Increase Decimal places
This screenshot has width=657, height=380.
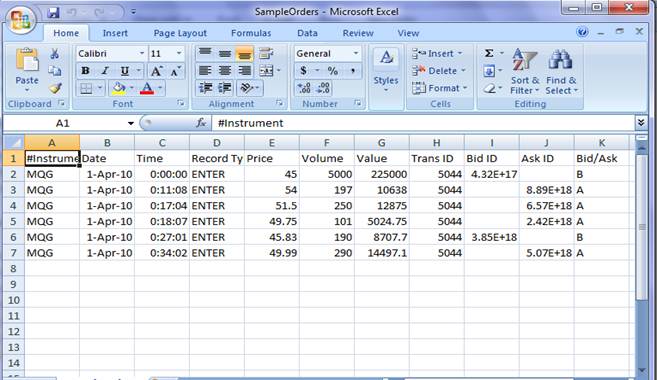303,88
